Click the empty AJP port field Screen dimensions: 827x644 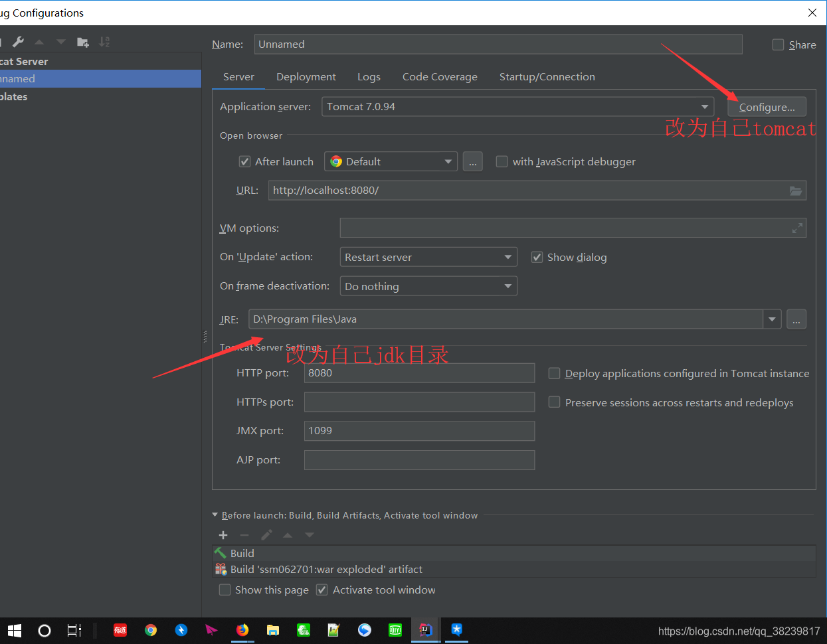pyautogui.click(x=419, y=460)
